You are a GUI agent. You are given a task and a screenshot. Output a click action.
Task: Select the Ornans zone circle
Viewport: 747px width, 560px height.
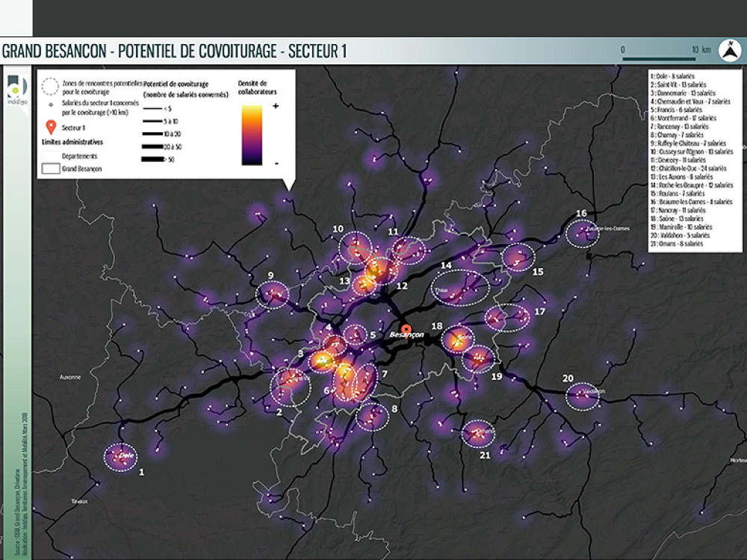(477, 433)
